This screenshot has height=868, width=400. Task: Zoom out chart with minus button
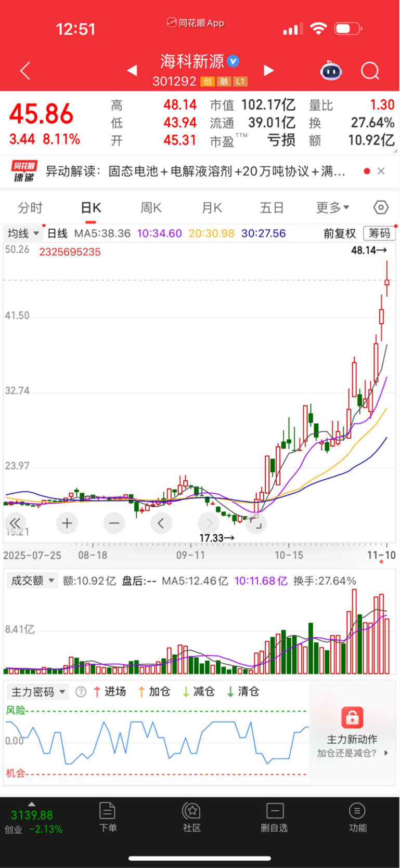click(x=114, y=523)
